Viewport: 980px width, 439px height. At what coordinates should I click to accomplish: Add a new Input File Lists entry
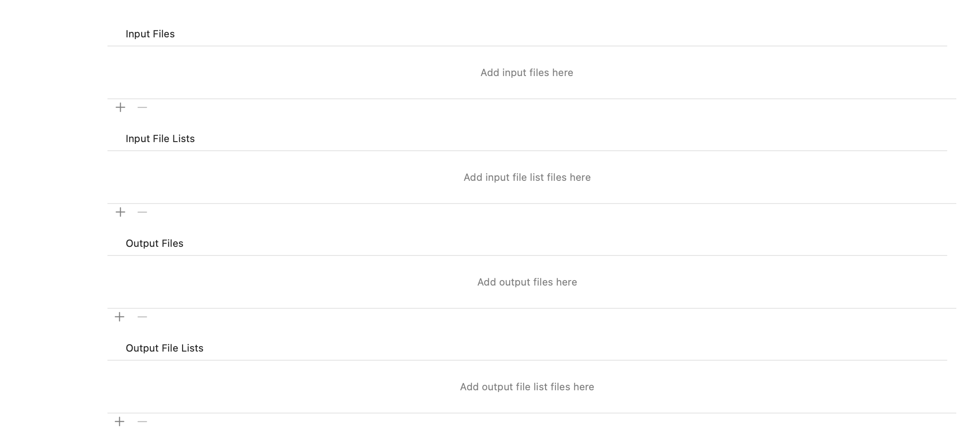tap(120, 212)
